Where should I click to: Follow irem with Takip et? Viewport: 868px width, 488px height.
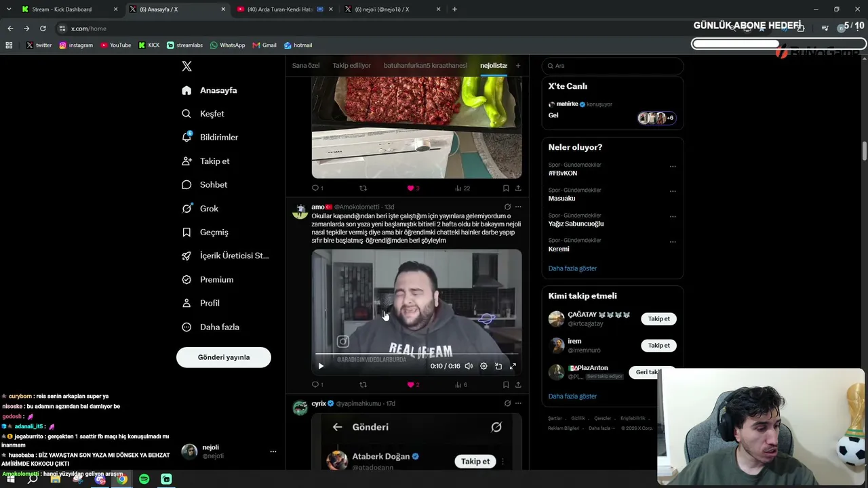click(x=658, y=345)
